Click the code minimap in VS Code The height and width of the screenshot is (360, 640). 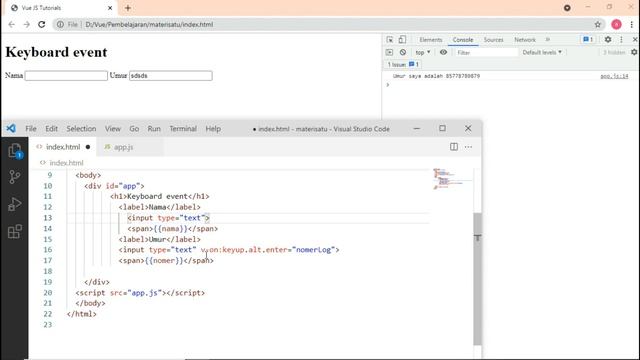pyautogui.click(x=452, y=179)
